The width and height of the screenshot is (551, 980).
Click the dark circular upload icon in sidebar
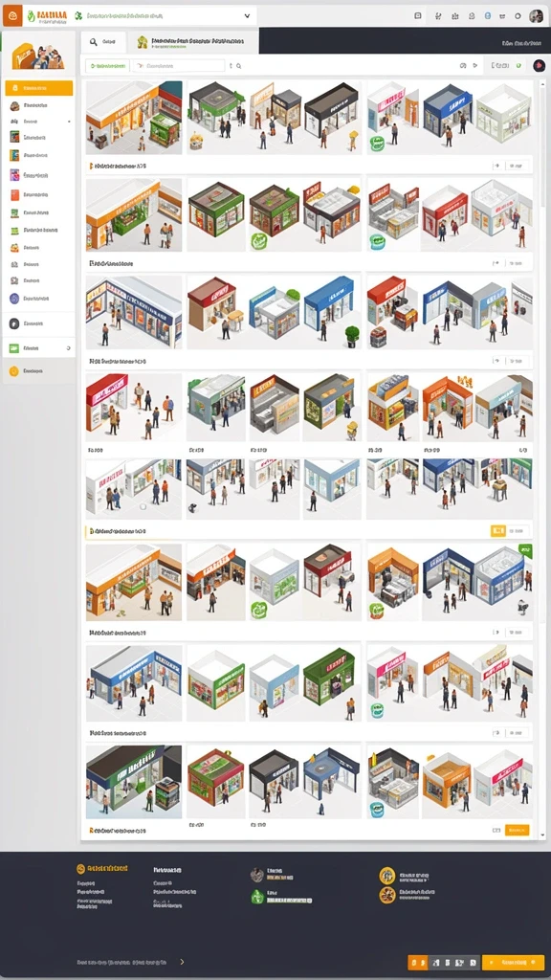[x=14, y=323]
